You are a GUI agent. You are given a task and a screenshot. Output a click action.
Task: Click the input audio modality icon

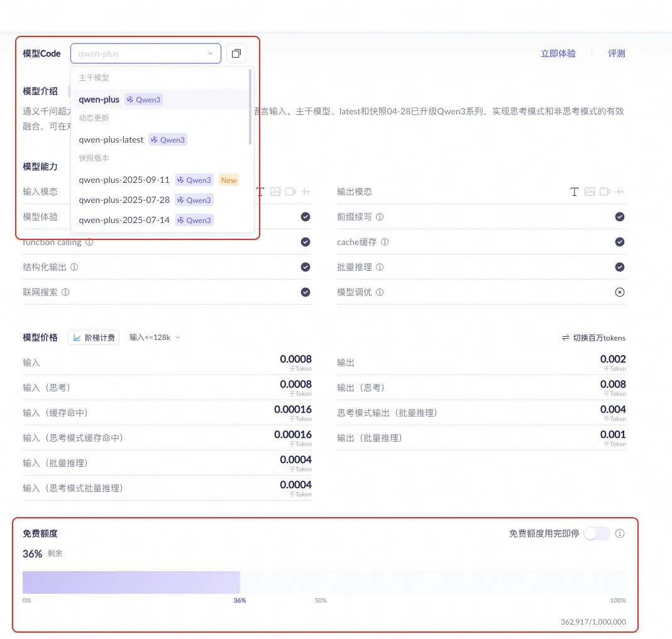click(306, 192)
